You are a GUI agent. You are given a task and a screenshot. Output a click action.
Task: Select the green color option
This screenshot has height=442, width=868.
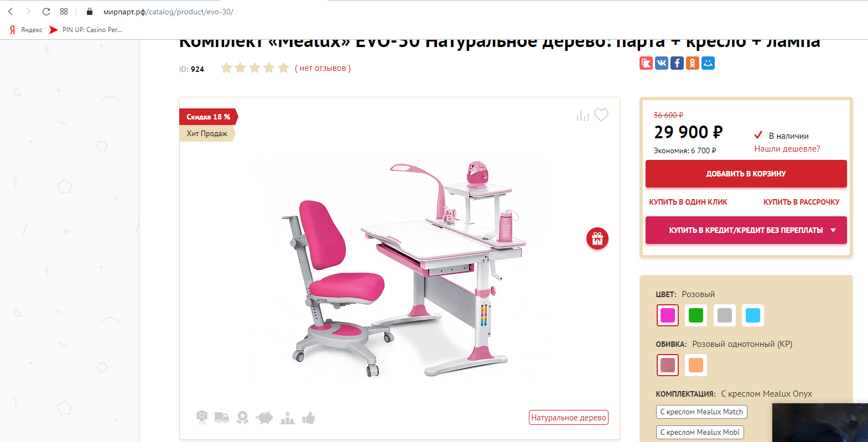[x=696, y=315]
